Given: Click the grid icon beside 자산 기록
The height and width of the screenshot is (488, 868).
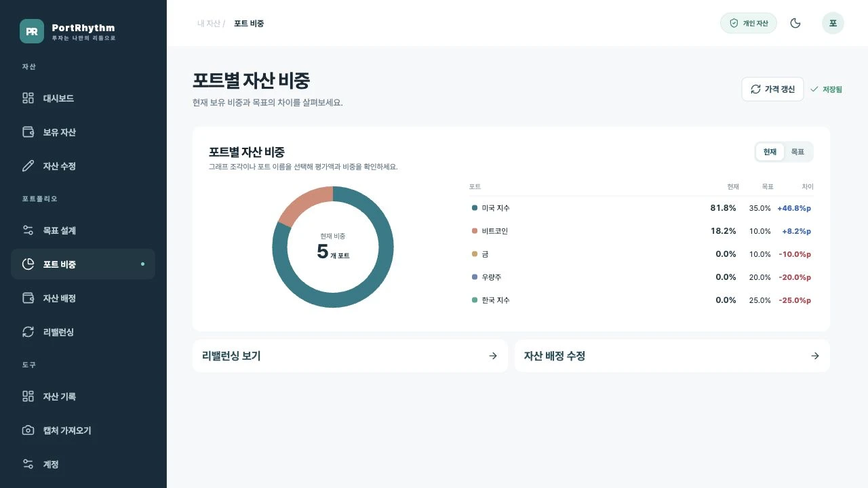Looking at the screenshot, I should point(28,396).
